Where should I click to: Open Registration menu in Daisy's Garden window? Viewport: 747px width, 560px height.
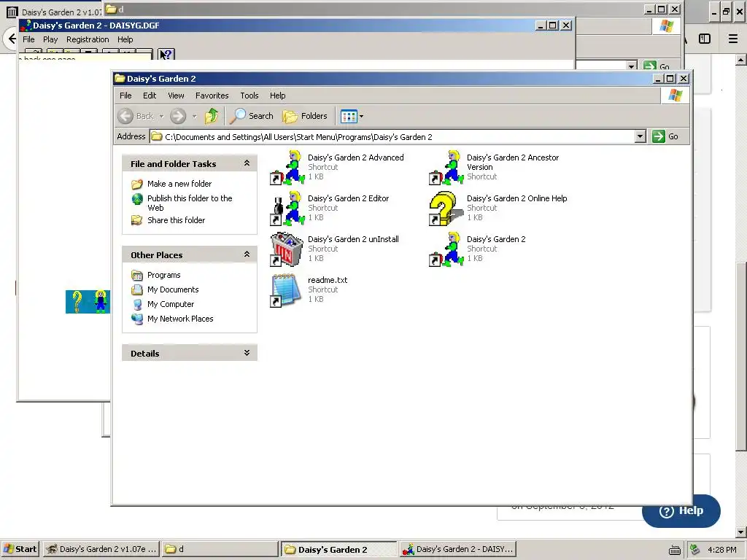pyautogui.click(x=88, y=39)
